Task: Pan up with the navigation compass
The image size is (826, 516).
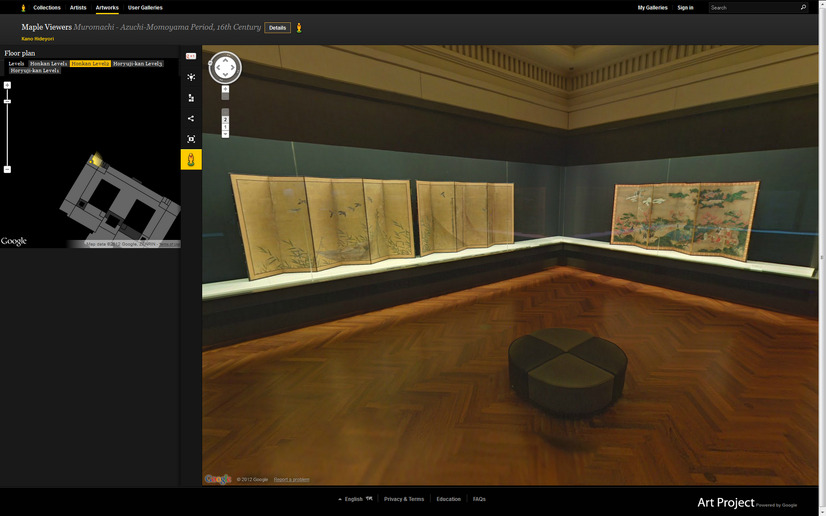Action: [x=225, y=60]
